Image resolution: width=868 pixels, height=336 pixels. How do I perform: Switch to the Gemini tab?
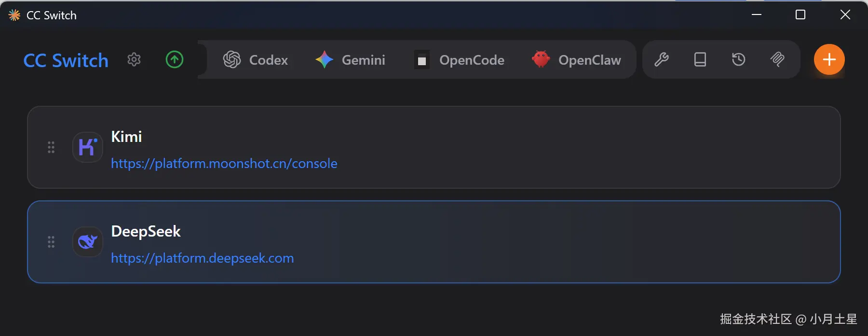tap(351, 60)
